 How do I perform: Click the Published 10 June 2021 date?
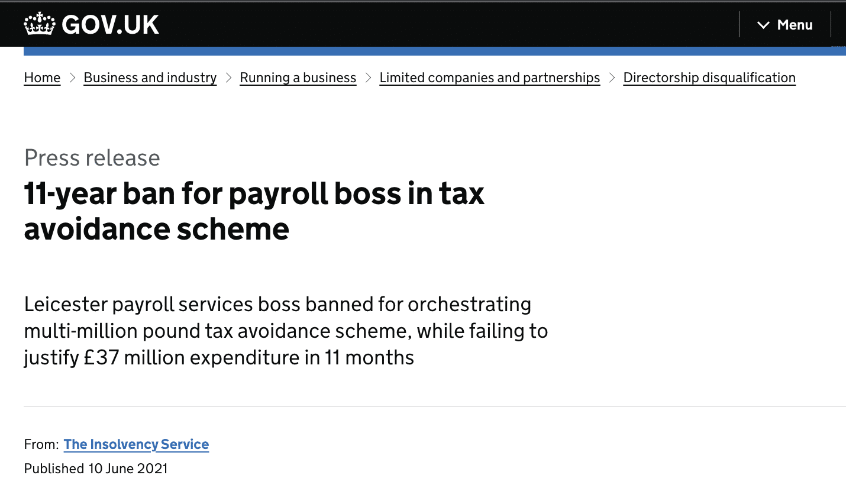pos(96,468)
